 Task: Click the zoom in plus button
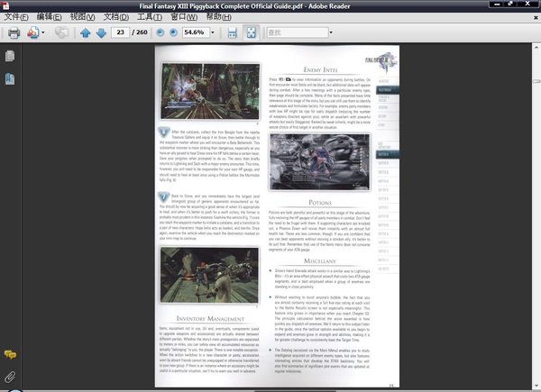pos(174,32)
